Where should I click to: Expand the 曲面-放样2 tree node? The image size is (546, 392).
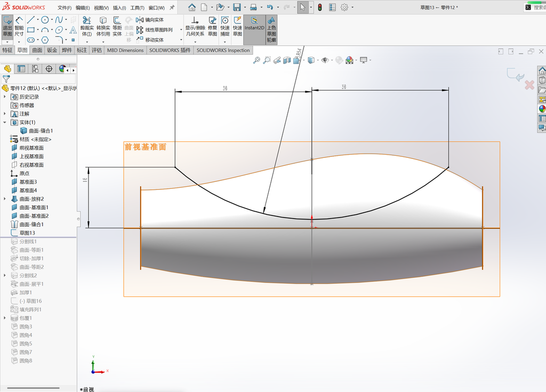(4, 199)
